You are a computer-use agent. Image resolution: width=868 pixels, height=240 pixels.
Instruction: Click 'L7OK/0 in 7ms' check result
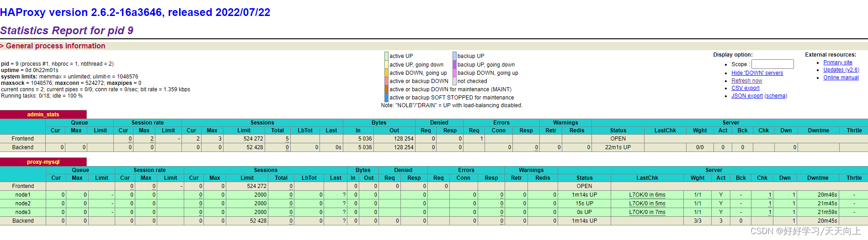click(647, 212)
